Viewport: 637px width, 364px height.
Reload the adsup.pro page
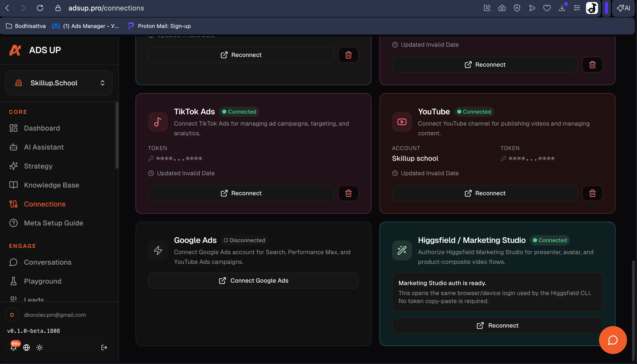[40, 8]
